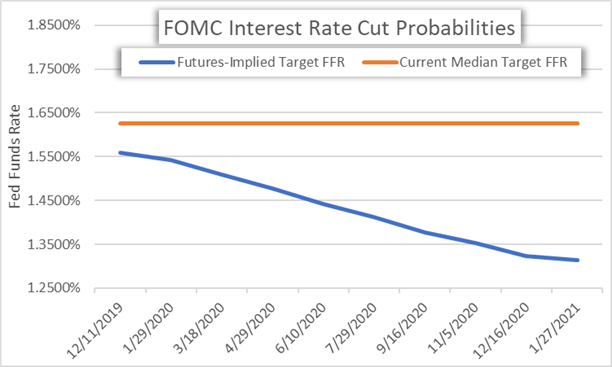
Task: Click the 6/10/2020 date label
Action: tap(301, 328)
